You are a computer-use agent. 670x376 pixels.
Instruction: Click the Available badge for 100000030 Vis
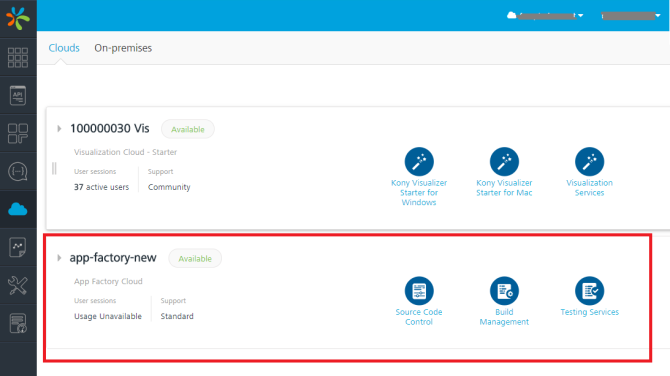click(188, 129)
